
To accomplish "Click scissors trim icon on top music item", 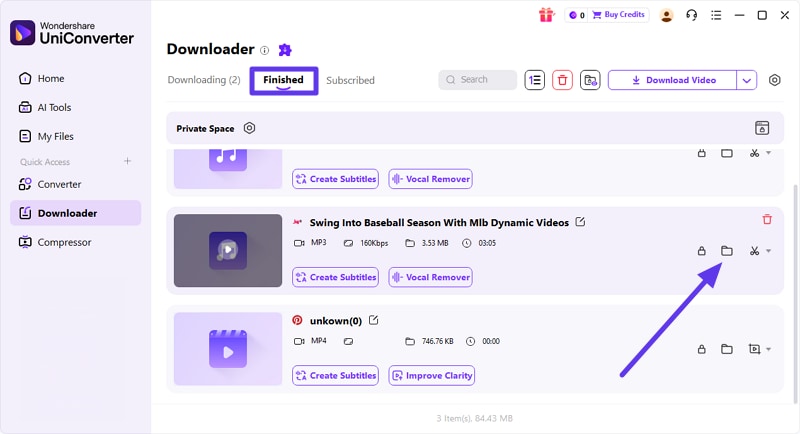I will (754, 153).
